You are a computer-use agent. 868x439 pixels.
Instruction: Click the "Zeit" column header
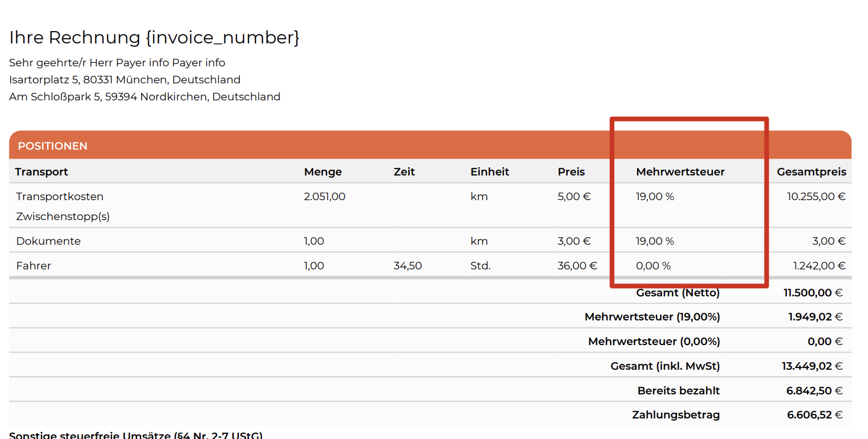point(404,172)
